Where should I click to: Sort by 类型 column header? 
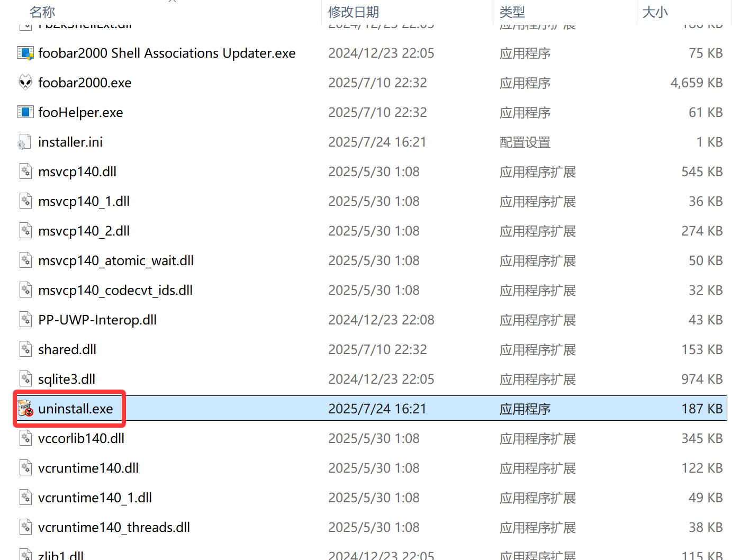tap(512, 12)
